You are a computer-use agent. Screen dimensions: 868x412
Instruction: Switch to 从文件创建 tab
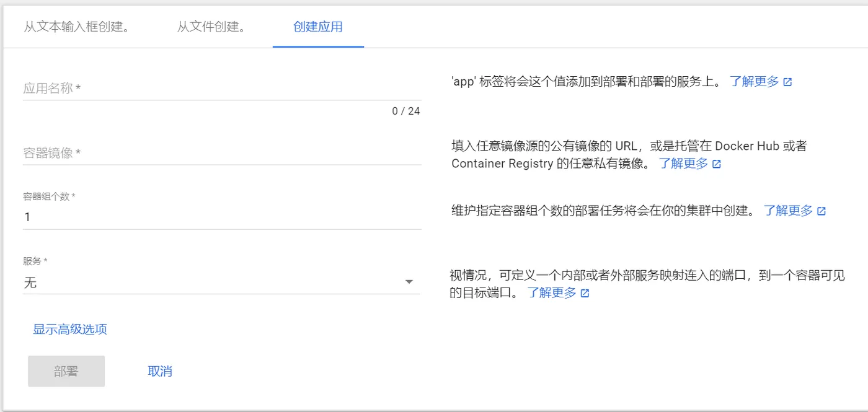tap(212, 27)
